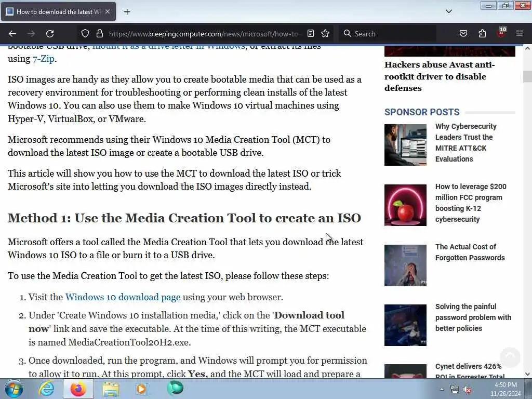Click the page scrollbar up arrow
The image size is (532, 399).
[528, 48]
